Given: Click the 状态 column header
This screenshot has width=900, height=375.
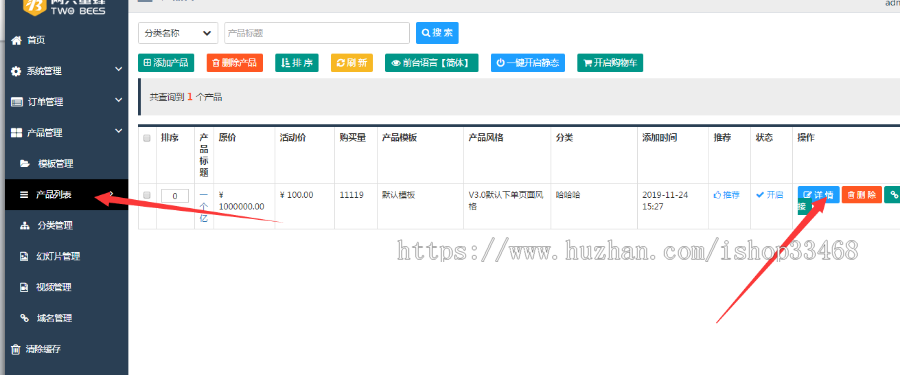Looking at the screenshot, I should [x=764, y=138].
